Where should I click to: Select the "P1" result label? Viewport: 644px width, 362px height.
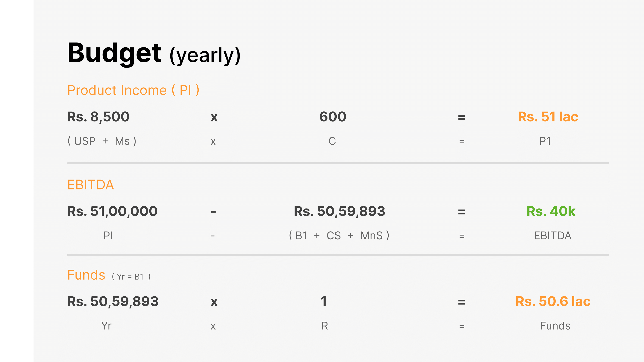(x=545, y=141)
